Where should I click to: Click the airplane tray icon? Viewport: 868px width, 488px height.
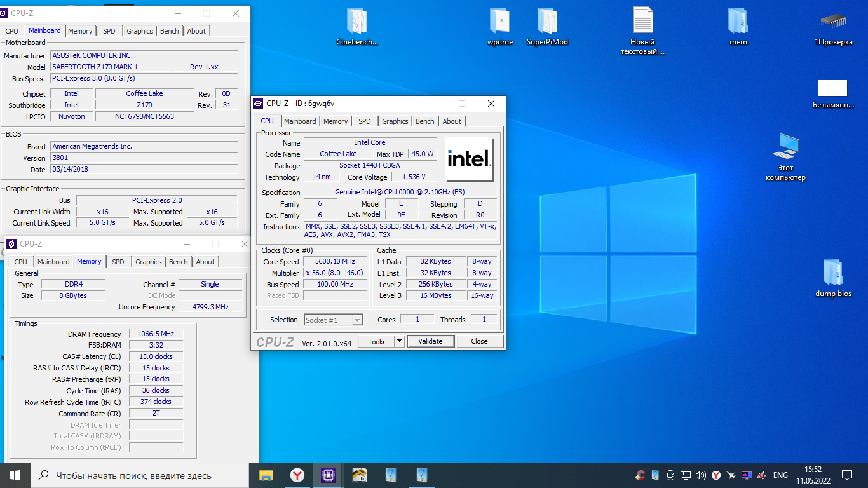tap(731, 475)
